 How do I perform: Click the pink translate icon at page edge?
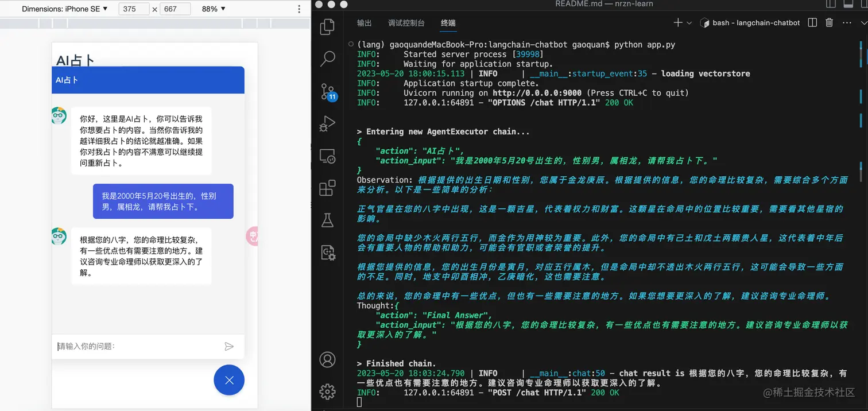click(253, 236)
